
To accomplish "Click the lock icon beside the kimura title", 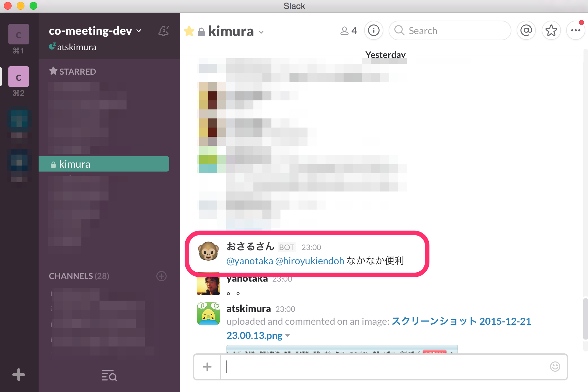I will coord(201,32).
